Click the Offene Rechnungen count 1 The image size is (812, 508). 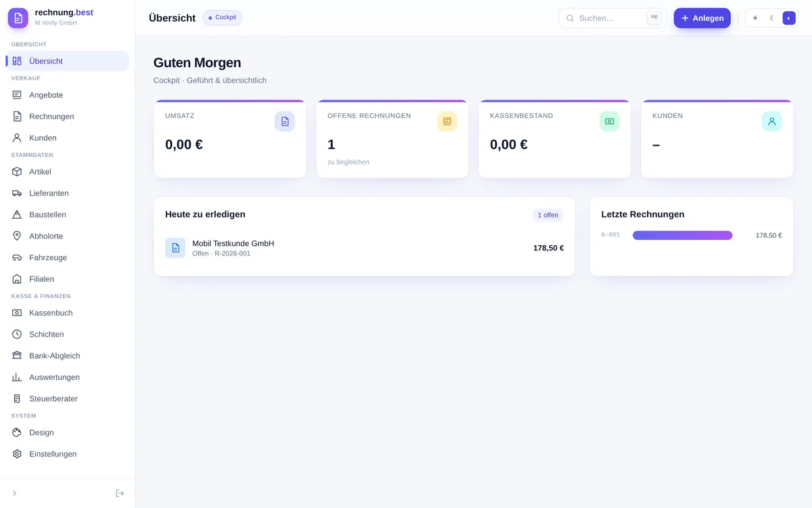[332, 144]
